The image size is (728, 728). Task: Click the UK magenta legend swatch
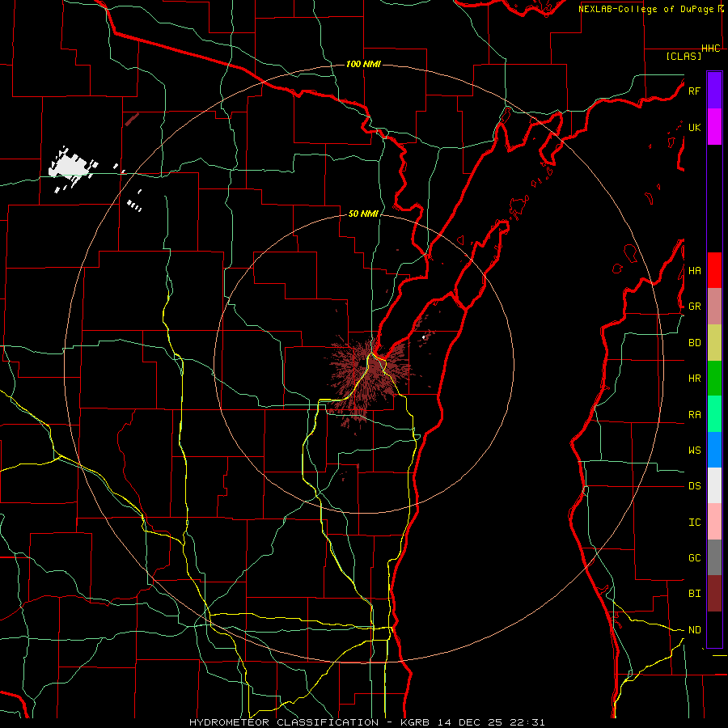[x=714, y=127]
